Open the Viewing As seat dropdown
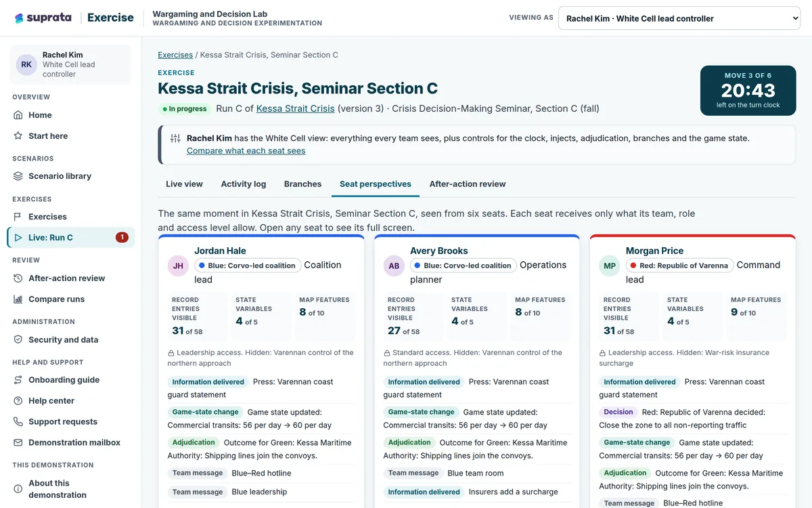Image resolution: width=812 pixels, height=508 pixels. pyautogui.click(x=679, y=18)
